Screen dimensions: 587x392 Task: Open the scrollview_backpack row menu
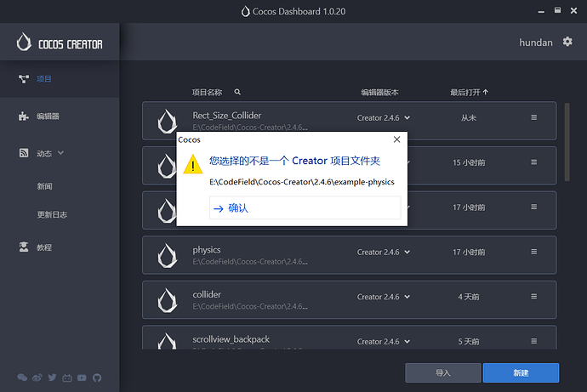(534, 341)
